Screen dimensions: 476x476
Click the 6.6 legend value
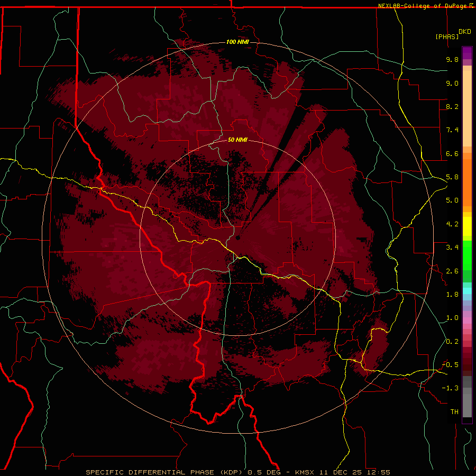coord(452,153)
